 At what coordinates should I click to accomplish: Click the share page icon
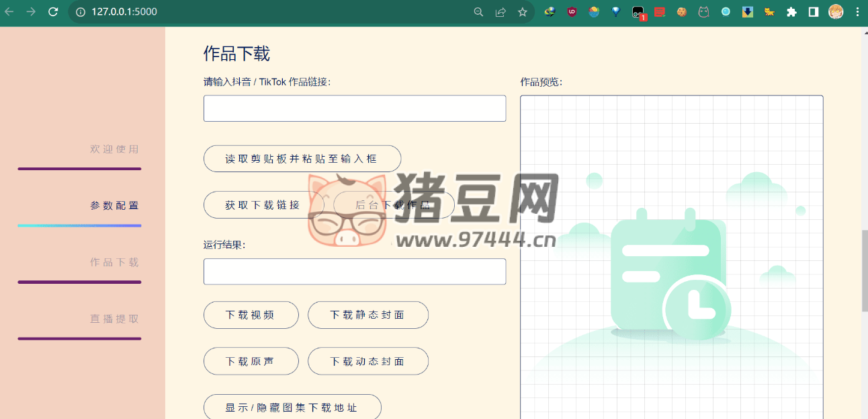[501, 11]
